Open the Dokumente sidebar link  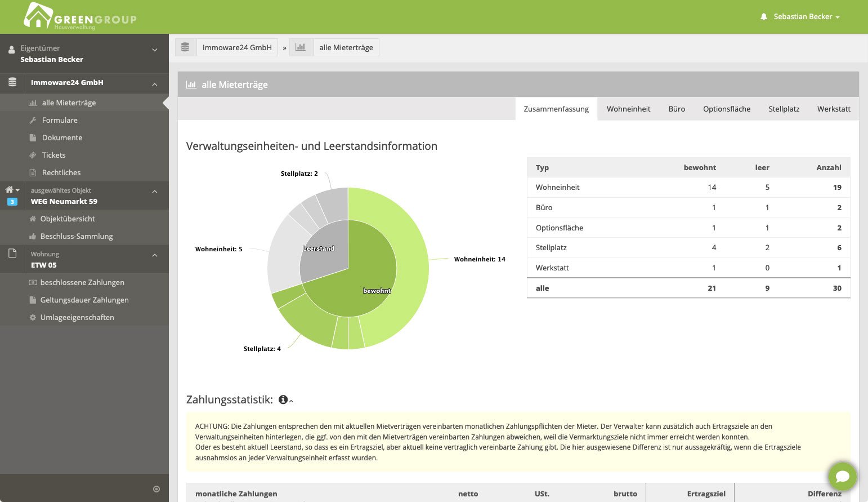click(x=62, y=137)
